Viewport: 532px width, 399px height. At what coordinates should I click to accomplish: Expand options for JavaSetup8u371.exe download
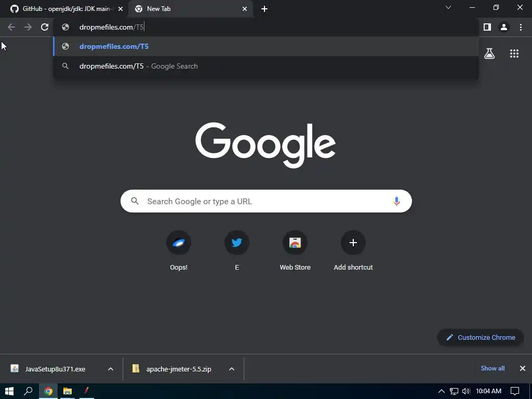[111, 369]
